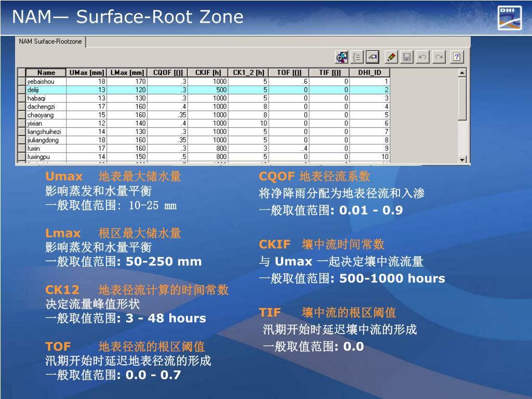Image resolution: width=532 pixels, height=399 pixels.
Task: Click the CKIF cell 500 for delij
Action: 208,90
